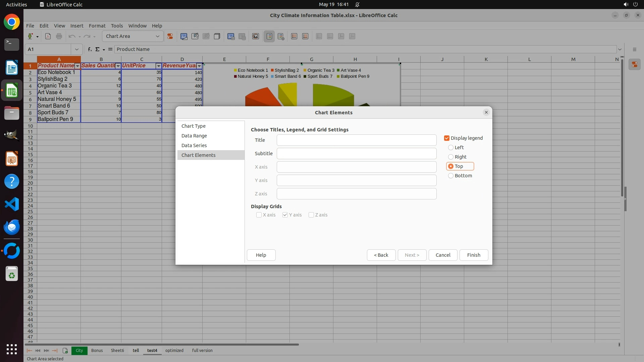Click the Format Selection toolbar icon
644x362 pixels.
click(170, 36)
